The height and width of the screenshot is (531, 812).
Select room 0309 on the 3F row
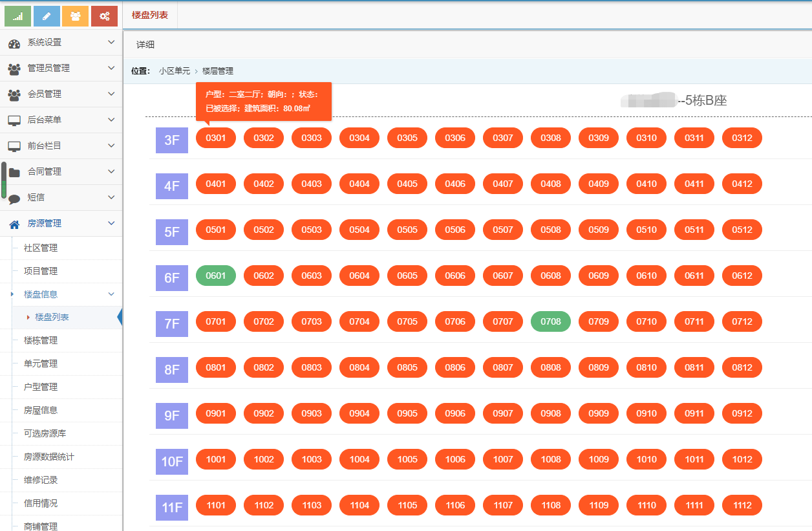pos(599,138)
